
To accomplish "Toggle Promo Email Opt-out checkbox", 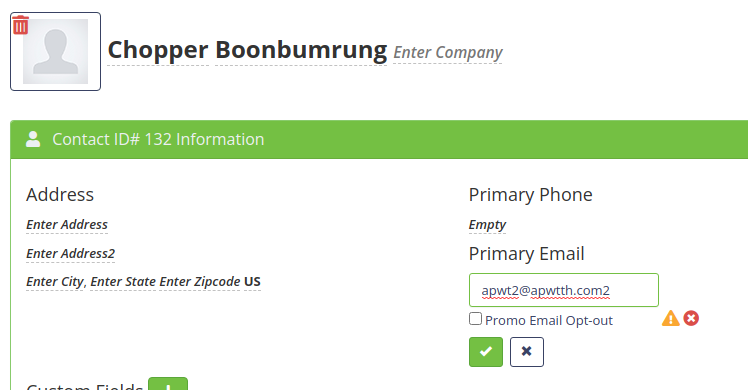I will pos(475,318).
